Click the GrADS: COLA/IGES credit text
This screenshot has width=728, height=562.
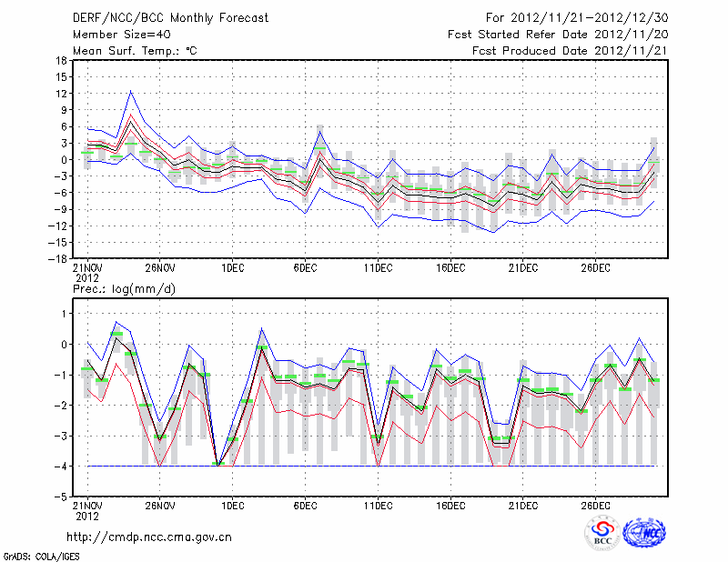[36, 555]
